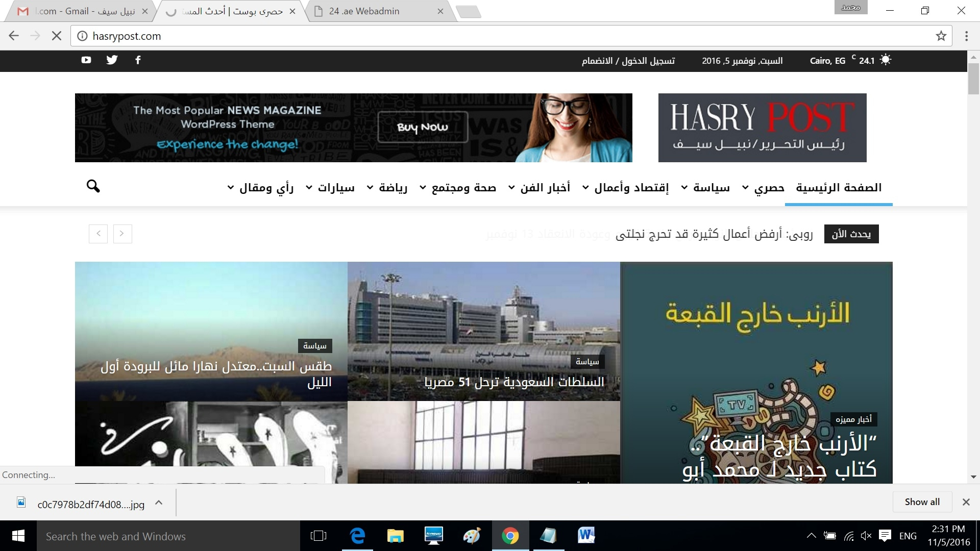The height and width of the screenshot is (551, 980).
Task: Stop page loading with X button
Action: (x=57, y=36)
